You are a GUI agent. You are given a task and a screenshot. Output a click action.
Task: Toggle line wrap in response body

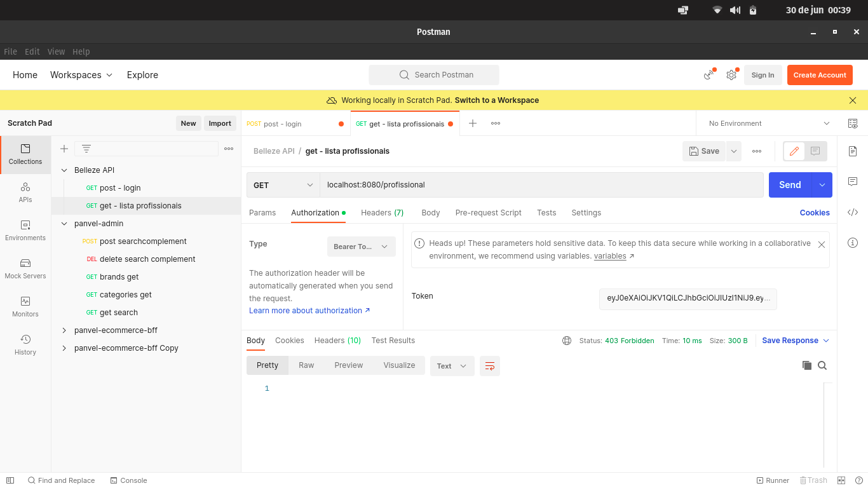pyautogui.click(x=490, y=366)
